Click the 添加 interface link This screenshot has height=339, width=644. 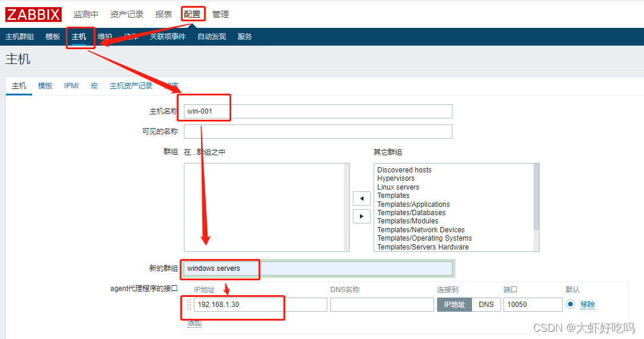tap(195, 324)
